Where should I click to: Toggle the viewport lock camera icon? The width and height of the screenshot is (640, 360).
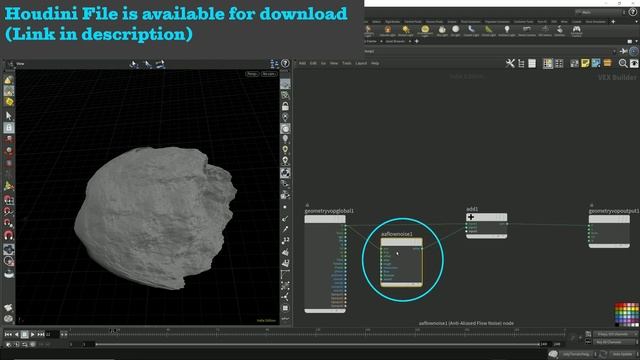(285, 106)
